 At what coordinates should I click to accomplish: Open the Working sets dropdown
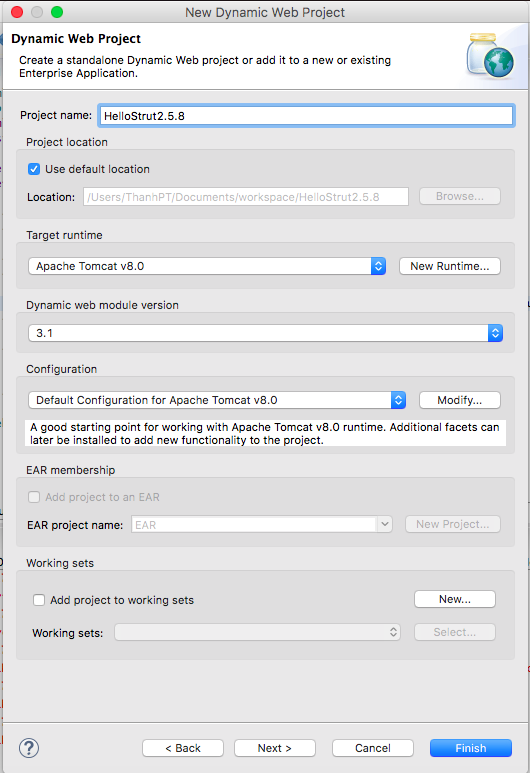pyautogui.click(x=257, y=632)
